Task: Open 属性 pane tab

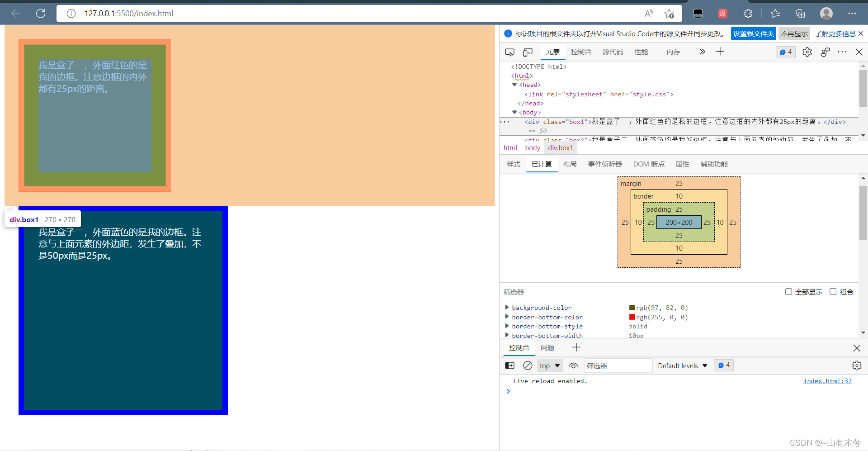Action: [x=682, y=164]
